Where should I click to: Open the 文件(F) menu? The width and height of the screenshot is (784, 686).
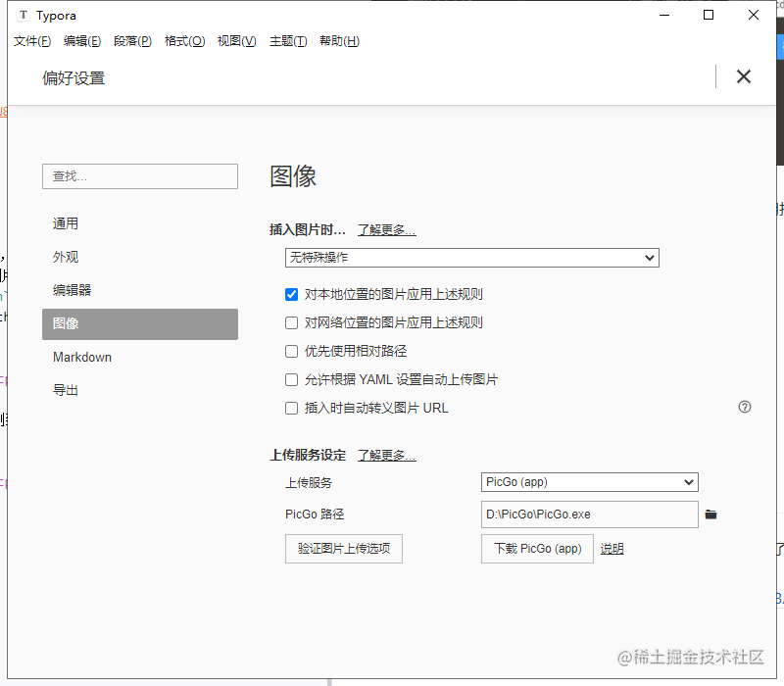point(32,41)
